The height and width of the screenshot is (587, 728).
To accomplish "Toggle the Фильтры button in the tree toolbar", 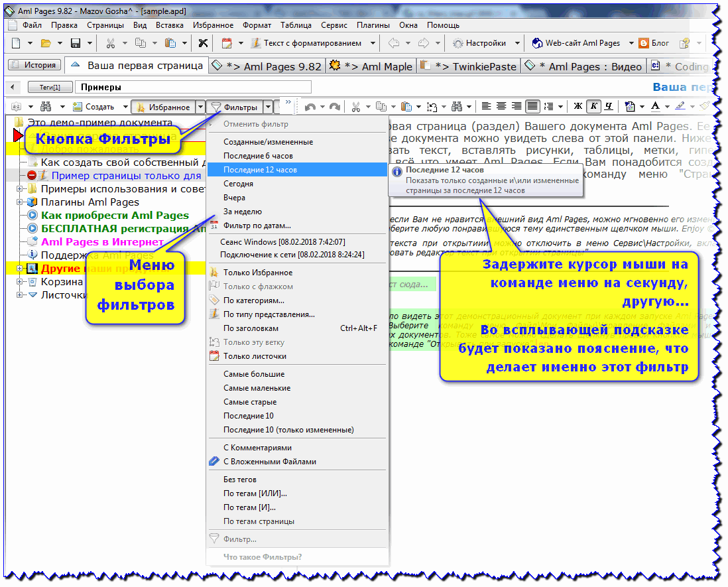I will (235, 107).
